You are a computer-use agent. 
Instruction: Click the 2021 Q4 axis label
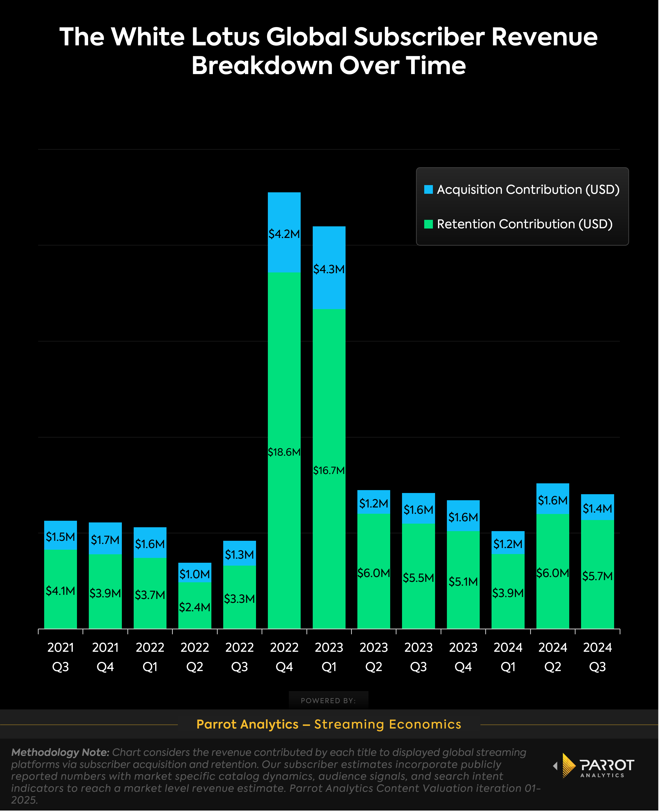105,657
